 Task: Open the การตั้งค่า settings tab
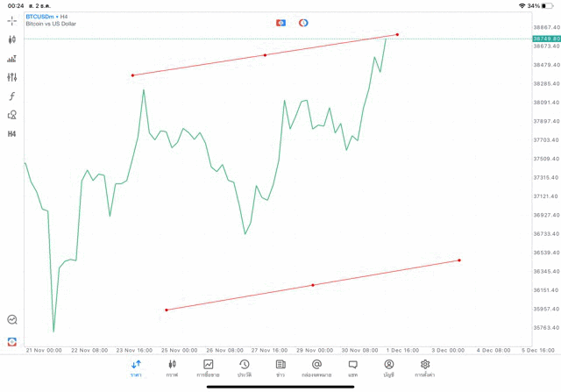click(425, 367)
